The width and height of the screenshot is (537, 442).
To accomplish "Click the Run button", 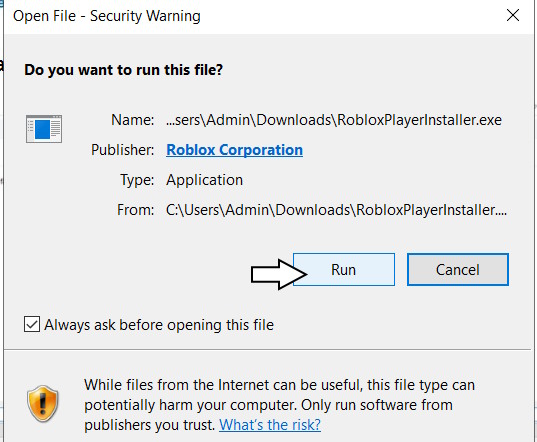I will point(344,269).
